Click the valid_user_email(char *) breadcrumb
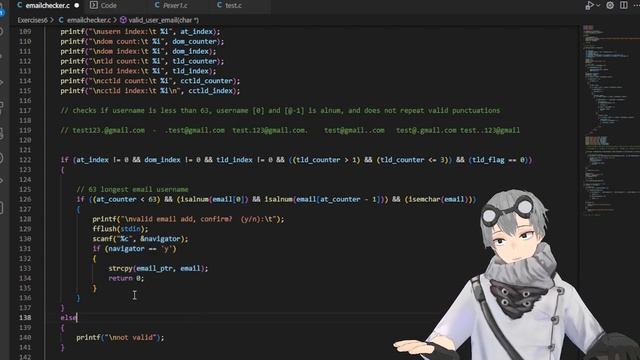 (163, 20)
